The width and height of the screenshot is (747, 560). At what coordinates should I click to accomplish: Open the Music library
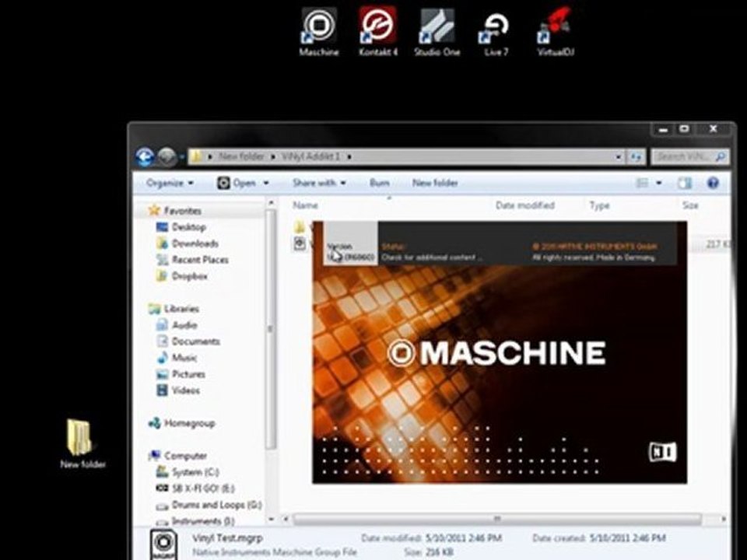coord(184,358)
